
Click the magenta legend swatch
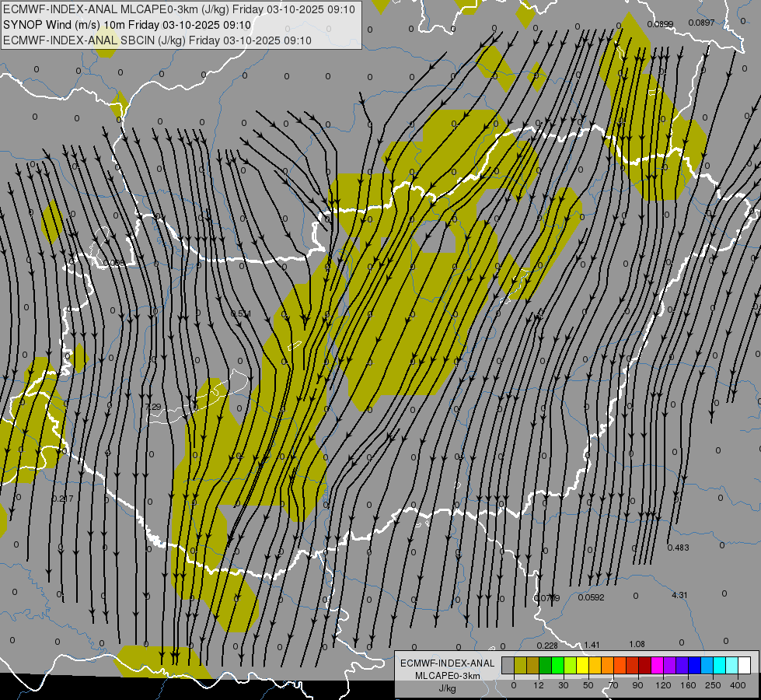[658, 666]
